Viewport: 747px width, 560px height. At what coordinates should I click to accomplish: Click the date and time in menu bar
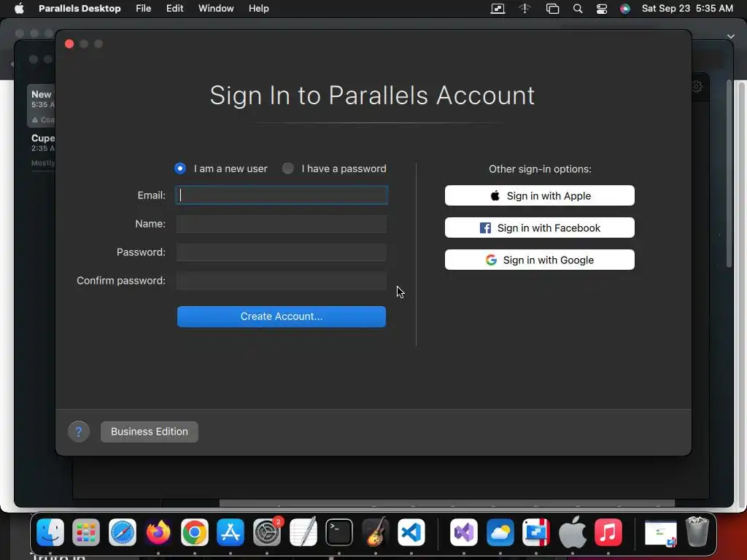point(687,9)
